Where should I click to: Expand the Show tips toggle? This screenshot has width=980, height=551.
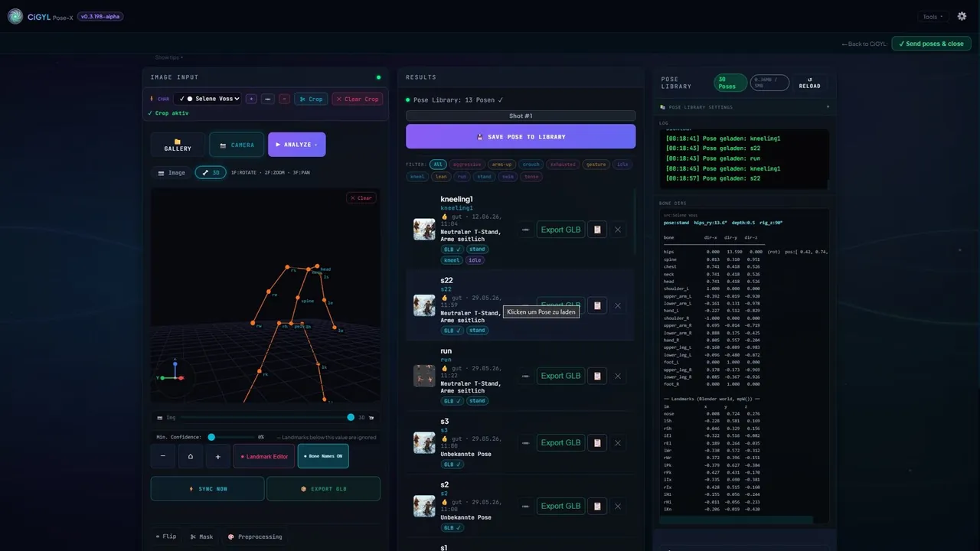tap(169, 57)
